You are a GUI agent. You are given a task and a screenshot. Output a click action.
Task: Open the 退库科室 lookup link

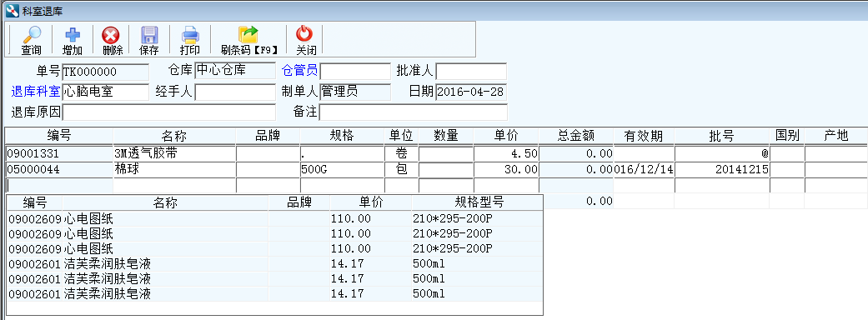35,92
